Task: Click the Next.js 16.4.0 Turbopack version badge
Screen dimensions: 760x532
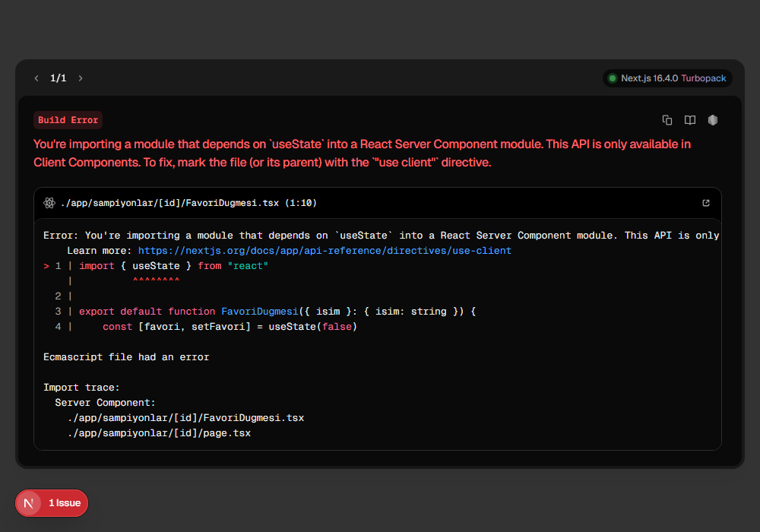Action: (x=667, y=78)
